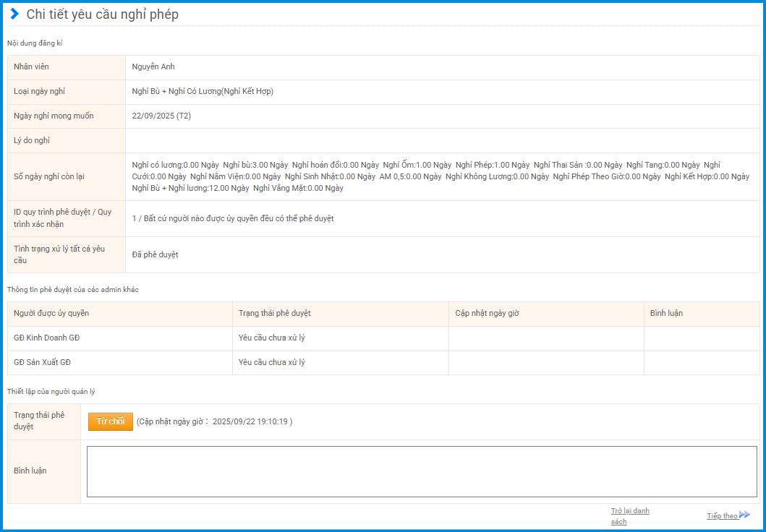Click the Trạng thái phê duyệt column header
766x532 pixels.
(274, 314)
